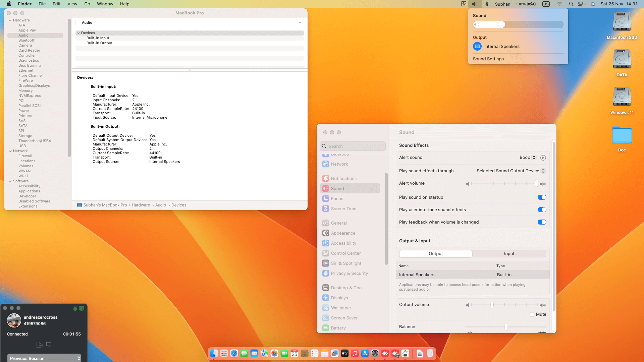
Task: Open Control Center settings icon
Action: pos(325,253)
